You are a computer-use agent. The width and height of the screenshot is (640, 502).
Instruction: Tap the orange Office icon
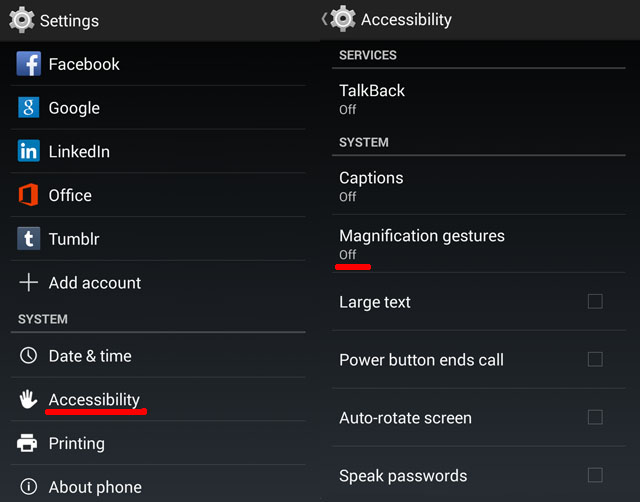coord(28,195)
